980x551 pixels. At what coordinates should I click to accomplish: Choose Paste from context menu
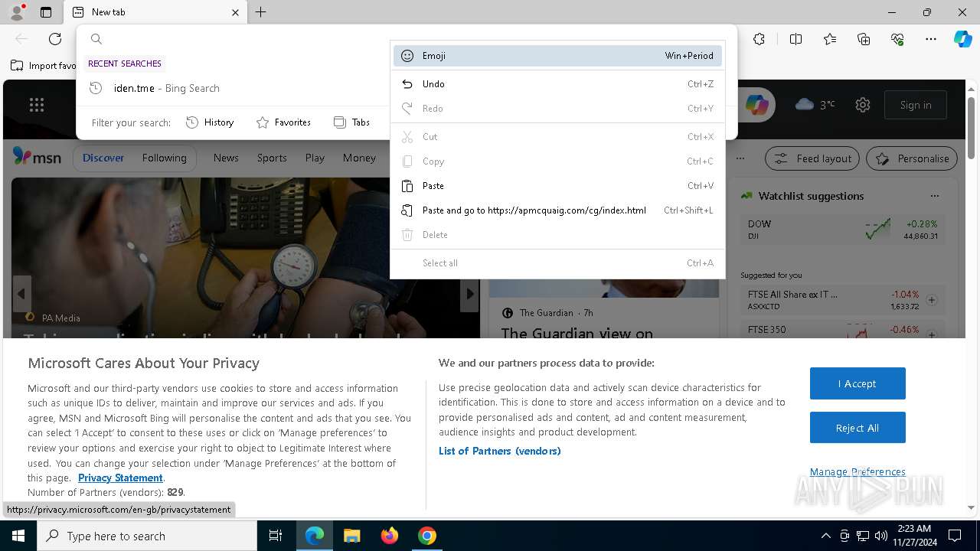point(557,186)
